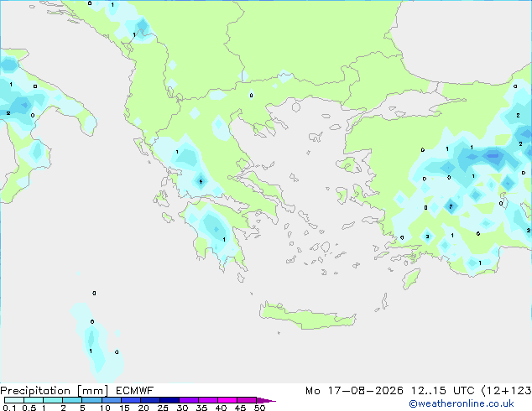Click the date '17-08-2026' in the footer
The image size is (532, 411).
tap(365, 391)
